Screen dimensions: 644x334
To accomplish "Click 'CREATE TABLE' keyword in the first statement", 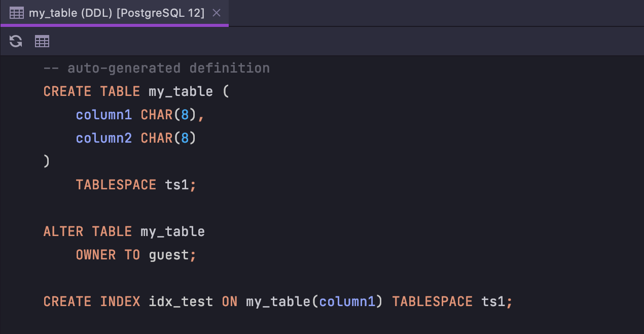I will coord(92,91).
